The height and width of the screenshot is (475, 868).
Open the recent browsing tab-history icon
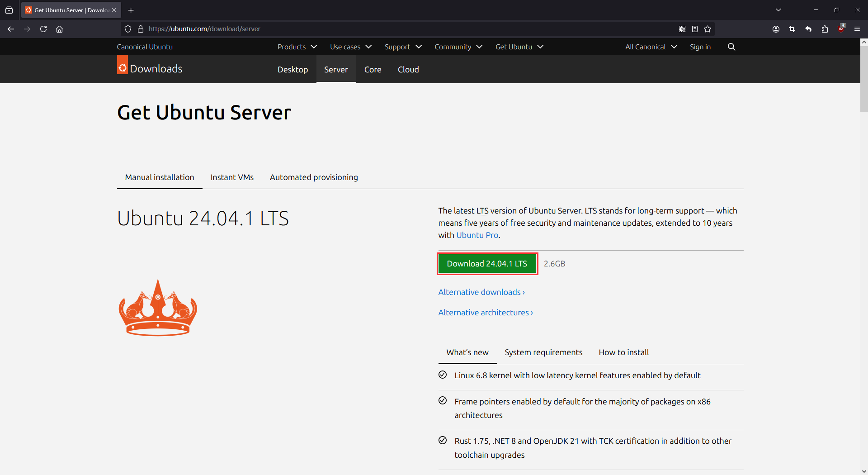pyautogui.click(x=9, y=10)
